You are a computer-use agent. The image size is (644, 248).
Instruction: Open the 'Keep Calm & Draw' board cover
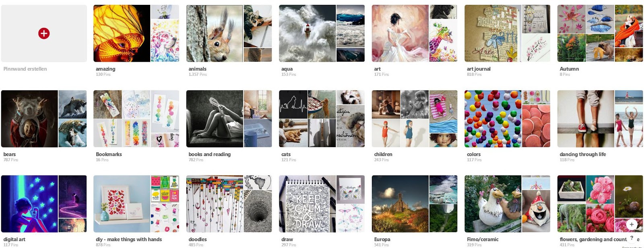pyautogui.click(x=308, y=204)
